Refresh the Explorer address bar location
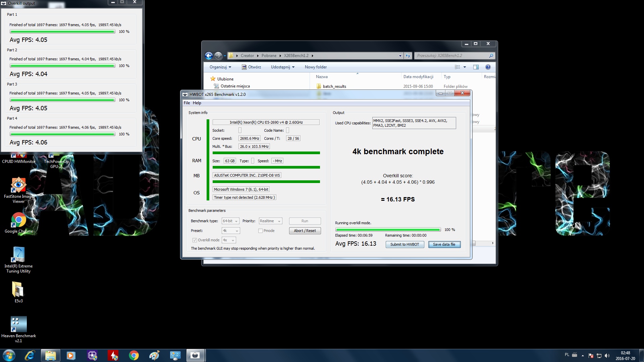Screen dimensions: 644x362 pos(408,56)
